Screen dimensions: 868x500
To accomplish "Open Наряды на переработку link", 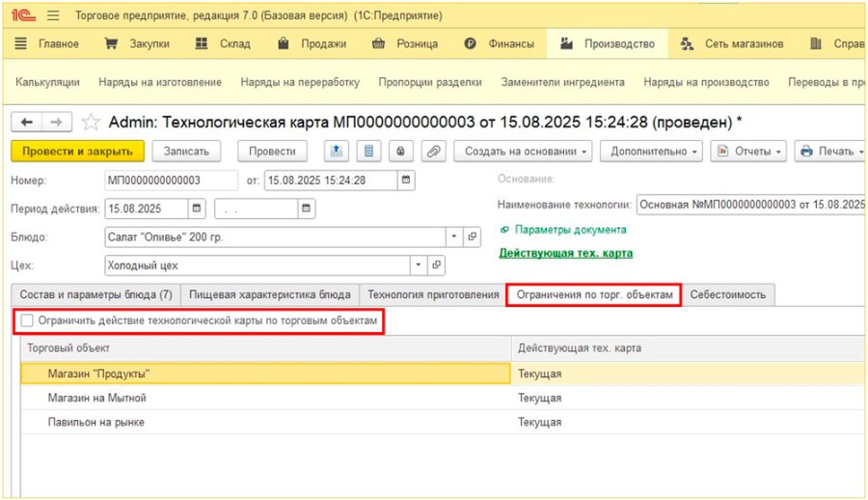I will [300, 82].
